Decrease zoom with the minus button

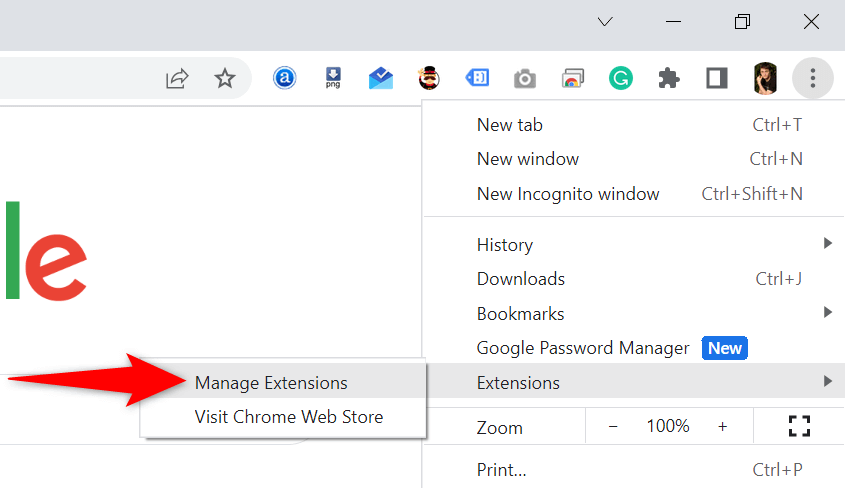(613, 426)
